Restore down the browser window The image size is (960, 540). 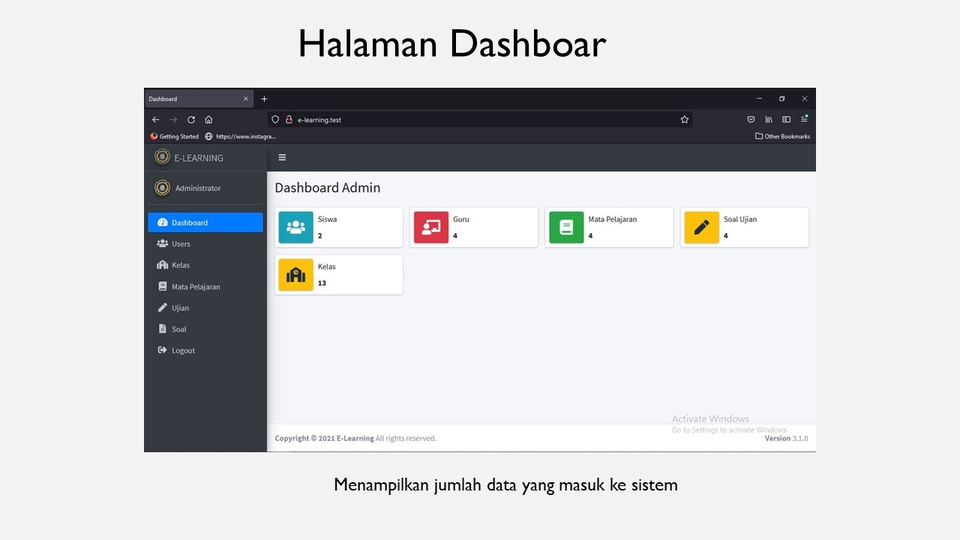782,99
